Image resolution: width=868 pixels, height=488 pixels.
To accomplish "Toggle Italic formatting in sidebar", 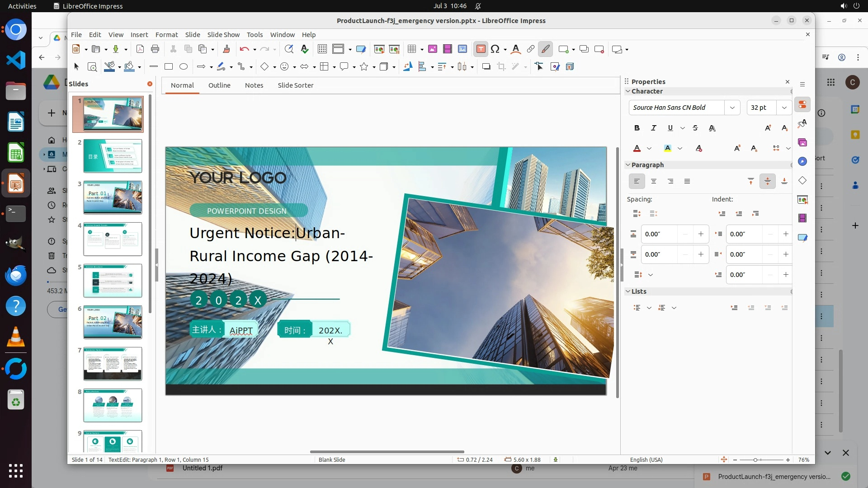I will [x=653, y=128].
